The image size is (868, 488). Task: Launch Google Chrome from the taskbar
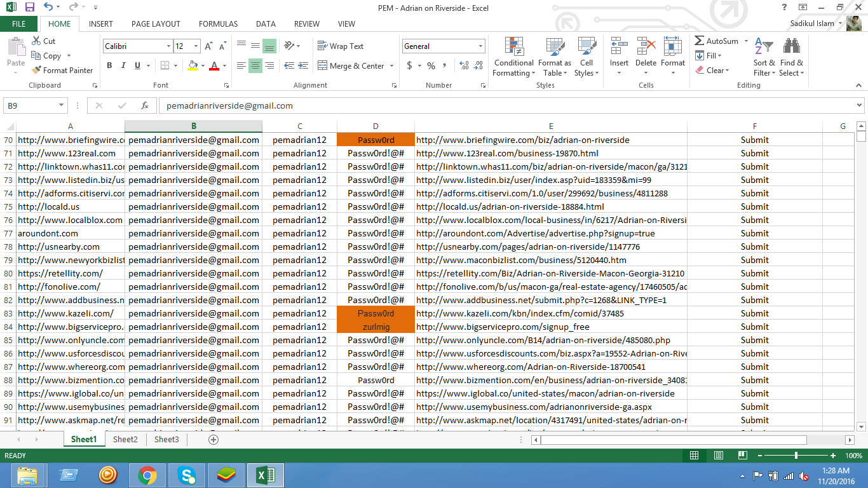point(147,475)
